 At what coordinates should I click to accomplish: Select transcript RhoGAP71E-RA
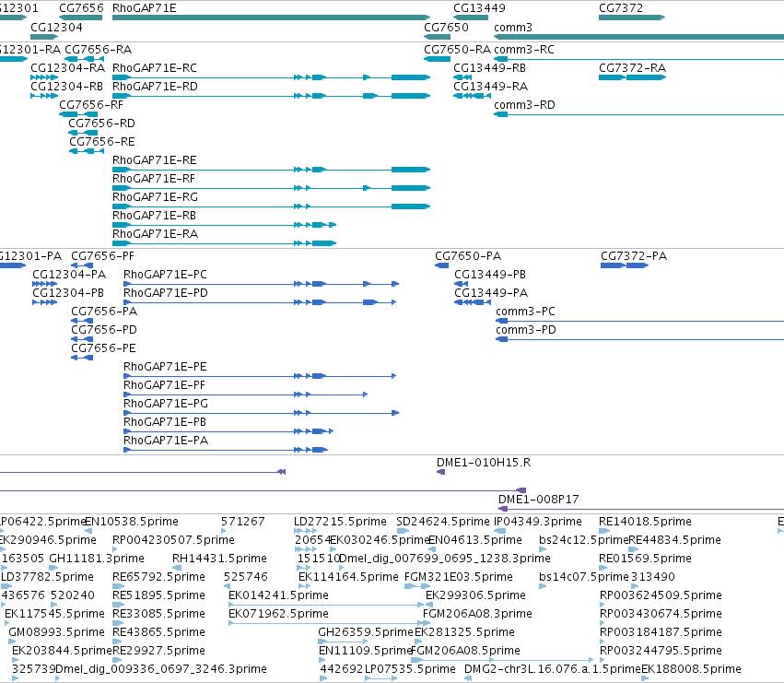coord(224,243)
